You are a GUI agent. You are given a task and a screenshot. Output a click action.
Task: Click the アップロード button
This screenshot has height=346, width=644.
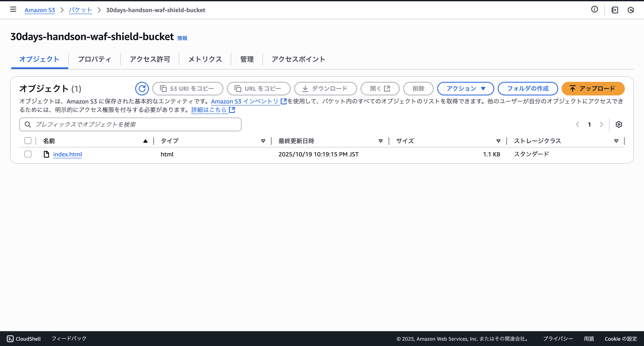pos(593,89)
